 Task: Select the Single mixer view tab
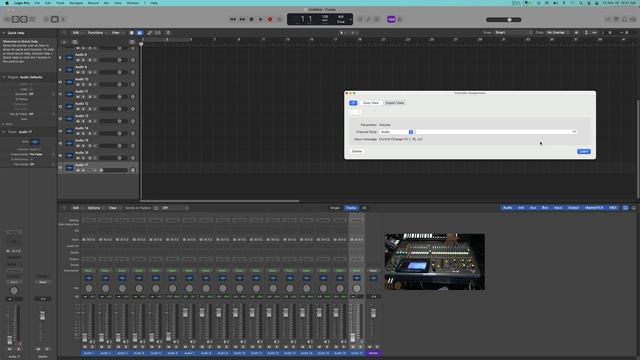tap(335, 208)
